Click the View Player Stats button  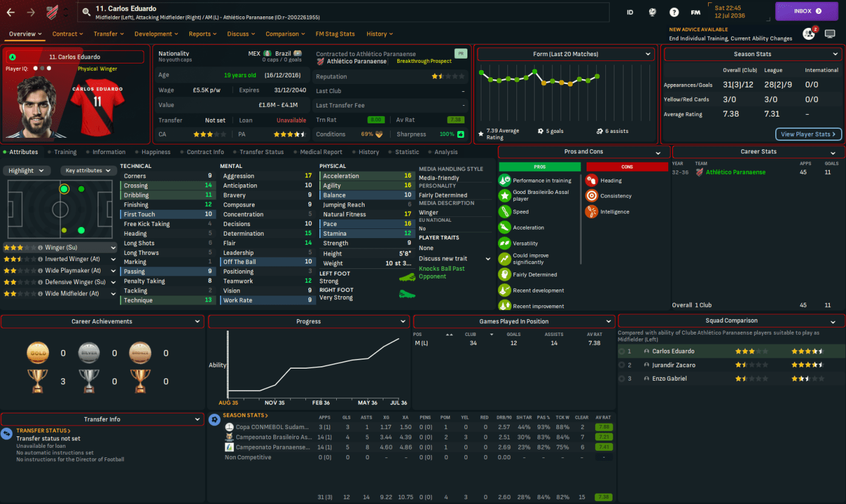tap(808, 134)
